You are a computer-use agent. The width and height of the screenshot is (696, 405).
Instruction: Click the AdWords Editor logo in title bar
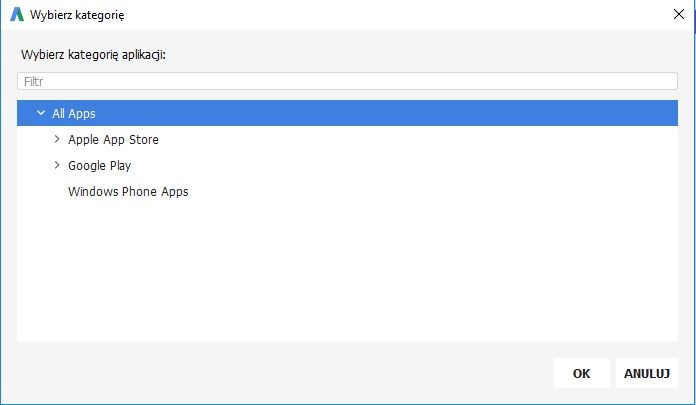tap(16, 15)
